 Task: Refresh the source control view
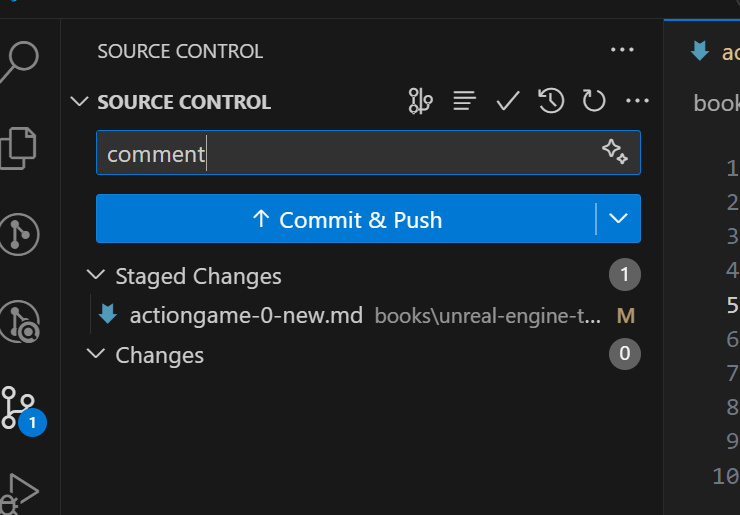pyautogui.click(x=594, y=101)
